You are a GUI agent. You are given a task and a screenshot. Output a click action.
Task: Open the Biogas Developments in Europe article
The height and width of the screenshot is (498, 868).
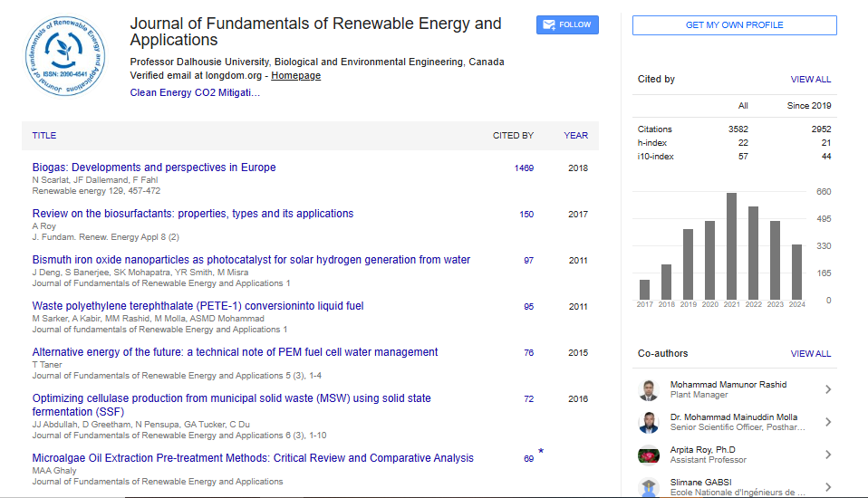(154, 168)
